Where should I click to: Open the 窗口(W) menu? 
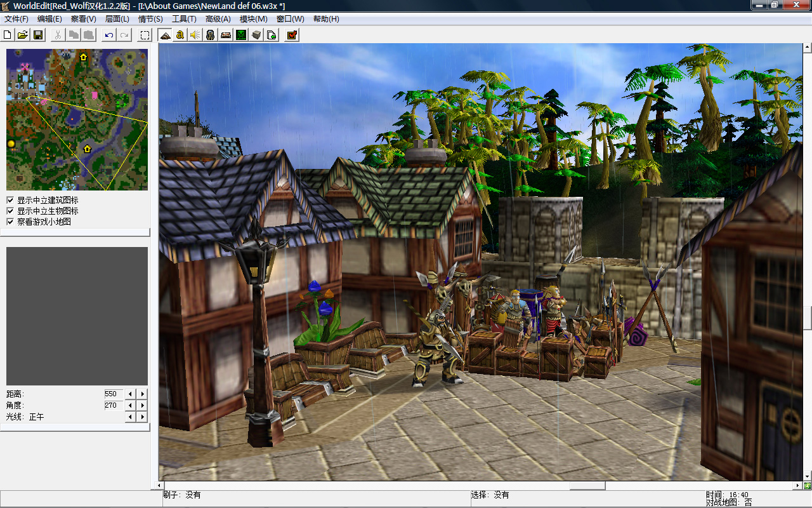click(290, 19)
